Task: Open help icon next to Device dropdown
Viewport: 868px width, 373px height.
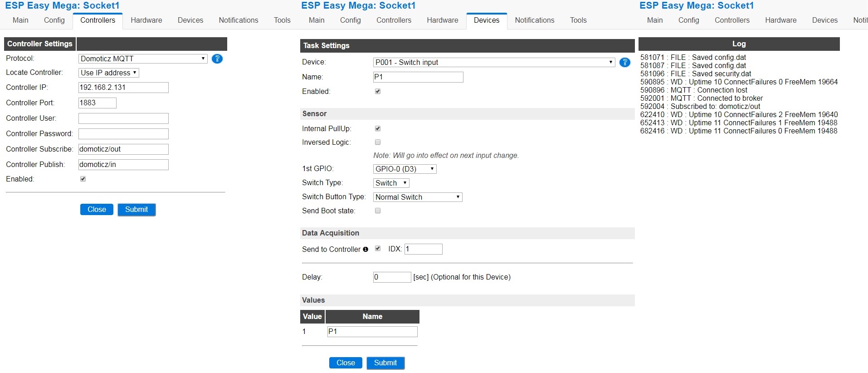Action: [624, 62]
